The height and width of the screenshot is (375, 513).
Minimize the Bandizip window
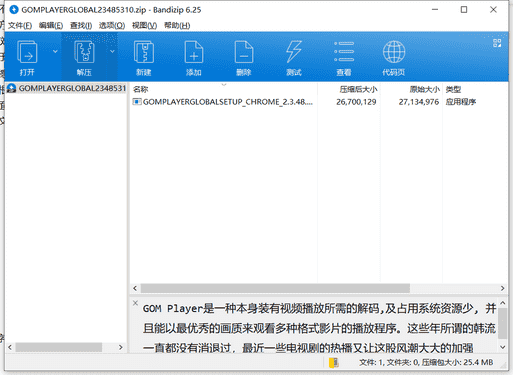coord(435,10)
